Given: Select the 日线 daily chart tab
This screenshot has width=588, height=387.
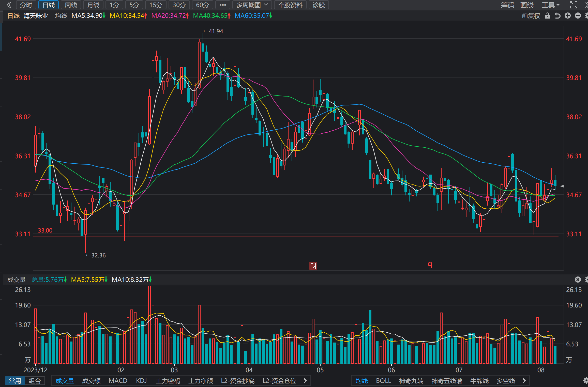Looking at the screenshot, I should [x=49, y=5].
